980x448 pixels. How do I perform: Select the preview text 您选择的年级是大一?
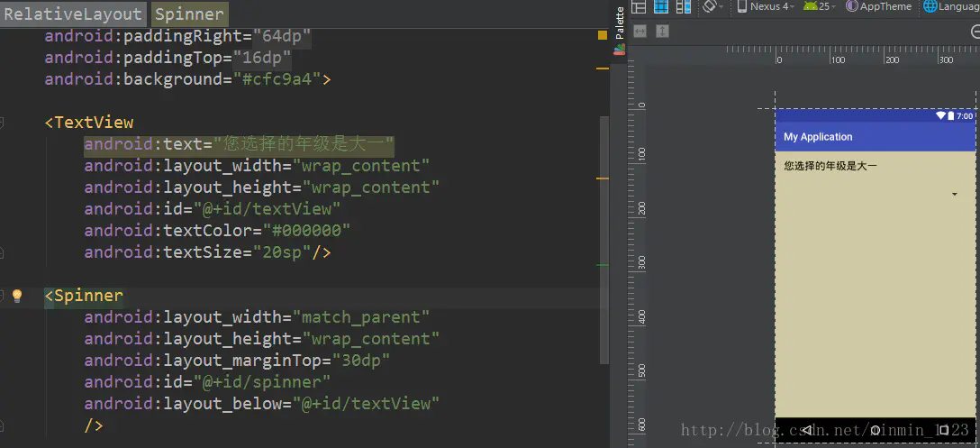point(830,167)
